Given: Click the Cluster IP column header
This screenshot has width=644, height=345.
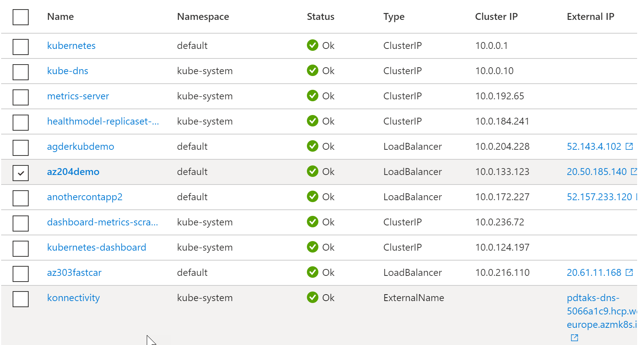Looking at the screenshot, I should [496, 17].
